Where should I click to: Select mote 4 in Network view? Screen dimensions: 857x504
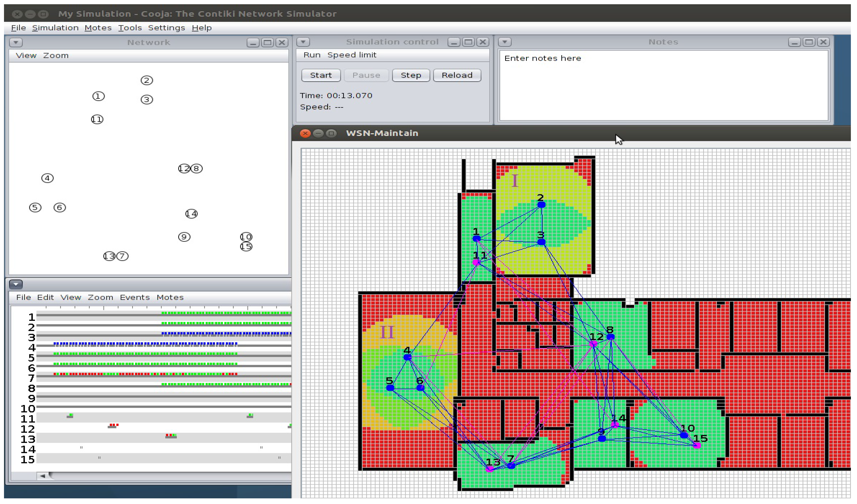(47, 179)
